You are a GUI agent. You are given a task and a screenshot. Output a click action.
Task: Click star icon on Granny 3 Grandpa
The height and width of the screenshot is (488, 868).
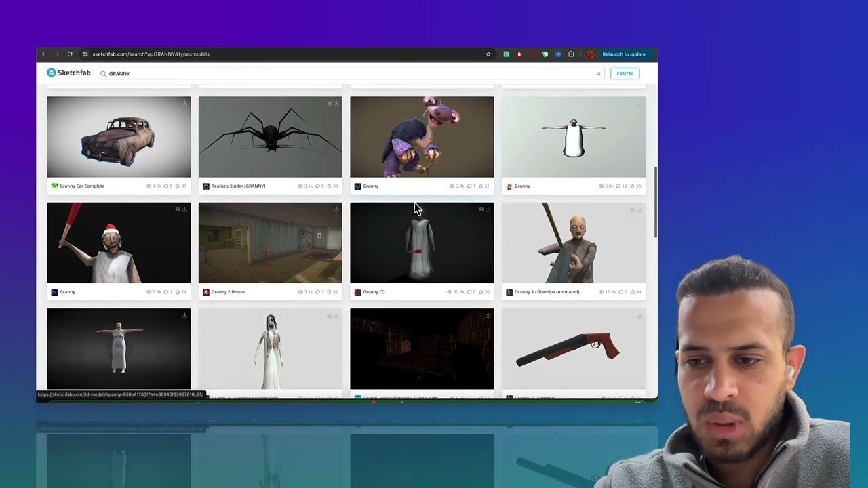pos(633,292)
